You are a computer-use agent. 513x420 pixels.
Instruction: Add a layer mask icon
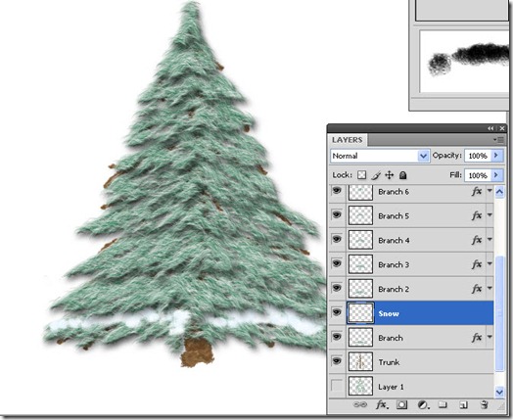pos(401,405)
